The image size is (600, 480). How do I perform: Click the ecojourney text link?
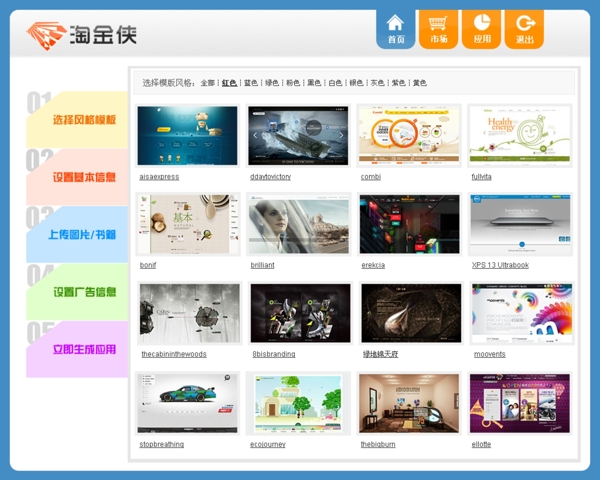(x=268, y=444)
